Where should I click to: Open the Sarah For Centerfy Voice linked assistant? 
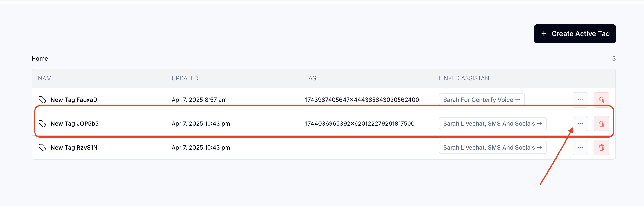click(x=481, y=100)
